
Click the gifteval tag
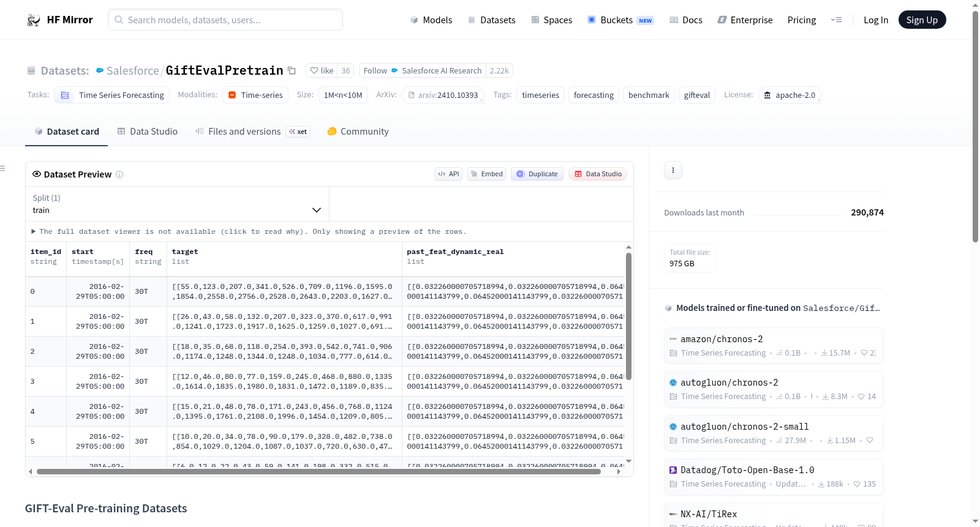click(x=697, y=95)
